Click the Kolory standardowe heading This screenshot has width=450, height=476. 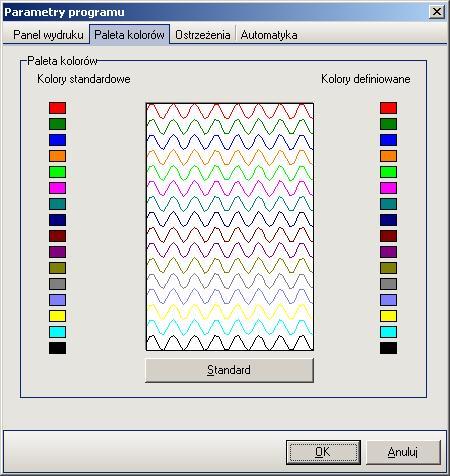[x=84, y=79]
